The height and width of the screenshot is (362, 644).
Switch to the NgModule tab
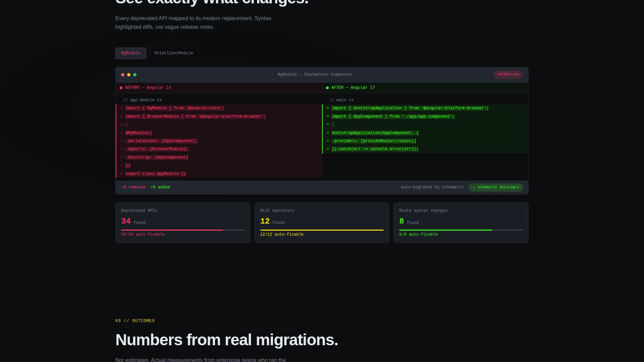click(131, 53)
